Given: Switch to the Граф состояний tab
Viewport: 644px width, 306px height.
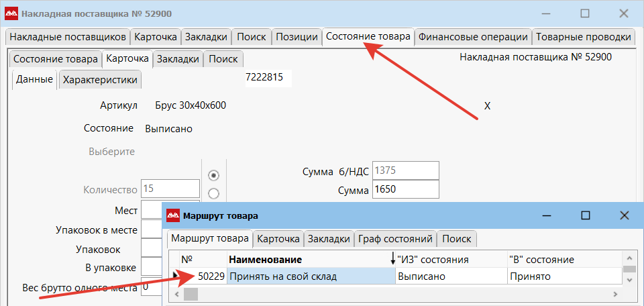Looking at the screenshot, I should coord(396,239).
